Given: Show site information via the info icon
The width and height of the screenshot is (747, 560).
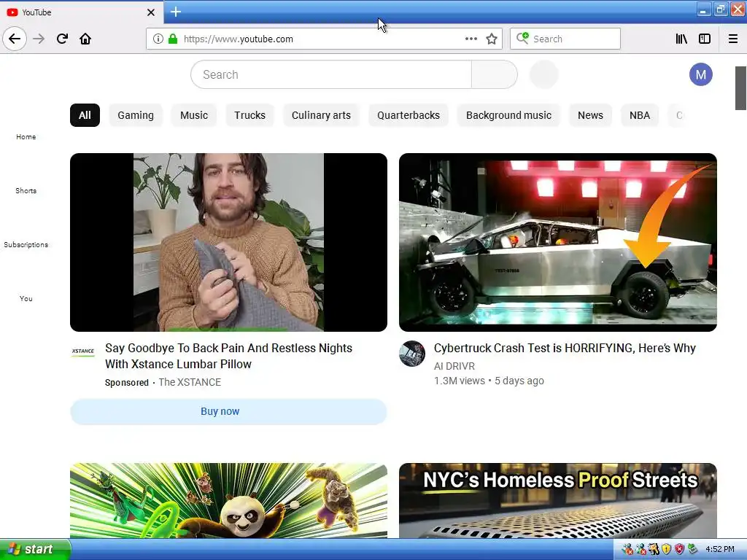Looking at the screenshot, I should [158, 39].
